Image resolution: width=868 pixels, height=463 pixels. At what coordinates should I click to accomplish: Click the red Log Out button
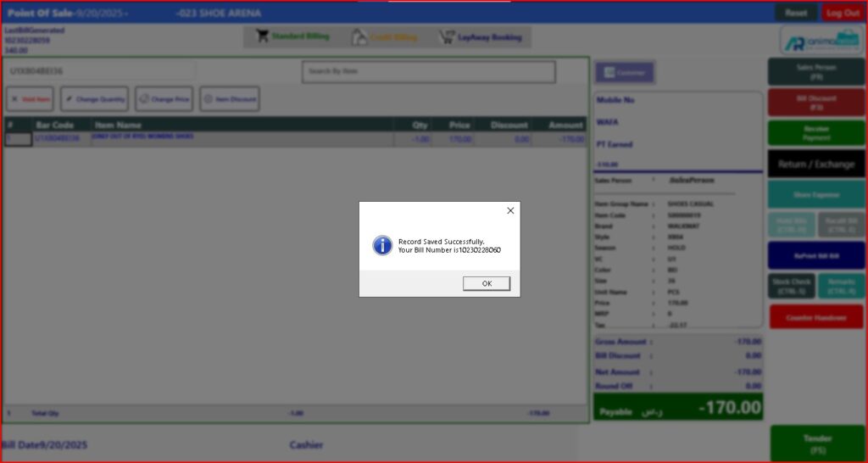(843, 13)
